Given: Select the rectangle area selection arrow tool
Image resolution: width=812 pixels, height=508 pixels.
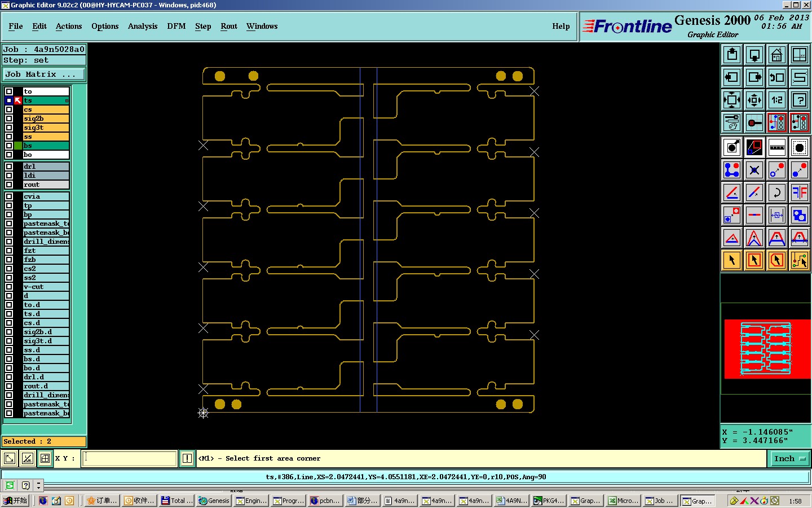Looking at the screenshot, I should 754,260.
